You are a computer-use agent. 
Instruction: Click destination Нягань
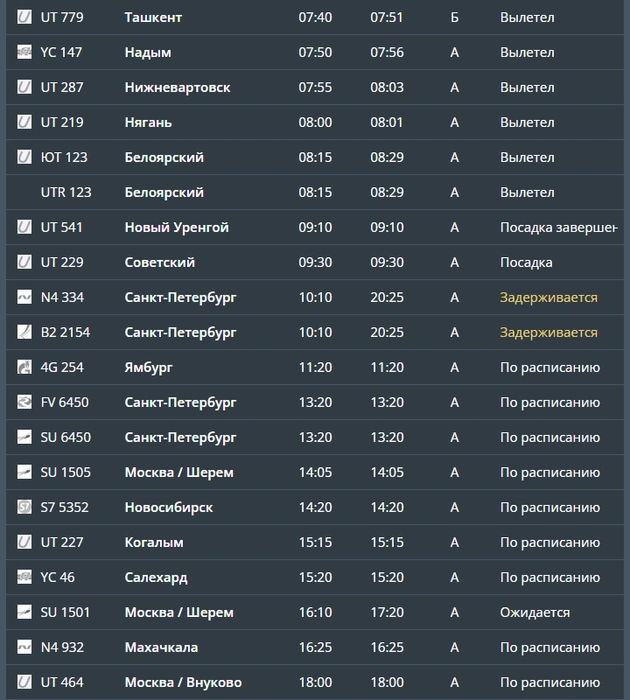pos(148,122)
